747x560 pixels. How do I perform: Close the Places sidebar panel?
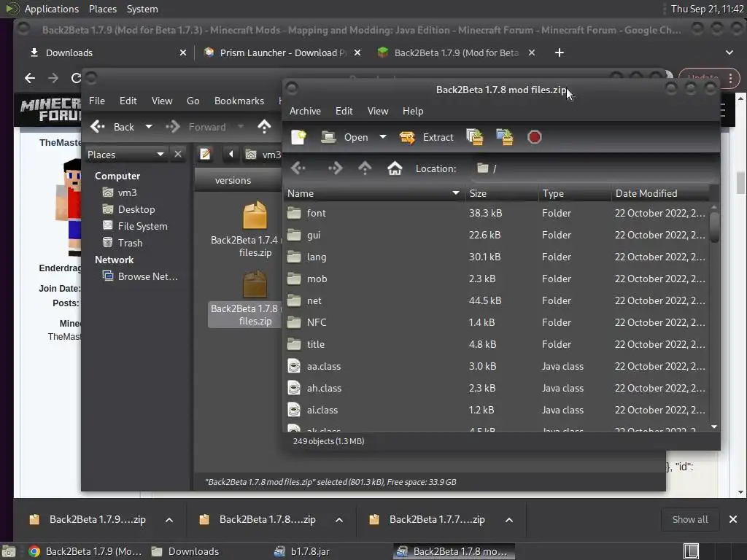[x=178, y=155]
